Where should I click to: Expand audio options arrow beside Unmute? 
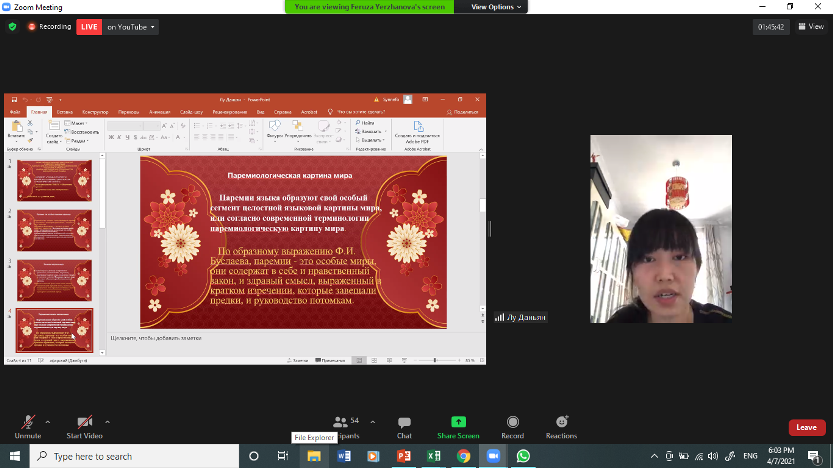[x=49, y=421]
